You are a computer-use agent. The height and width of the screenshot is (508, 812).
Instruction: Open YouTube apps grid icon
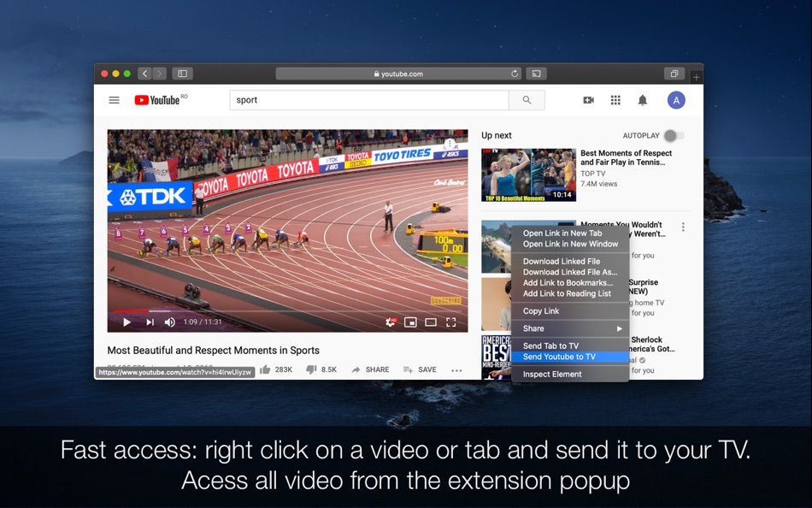coord(615,100)
